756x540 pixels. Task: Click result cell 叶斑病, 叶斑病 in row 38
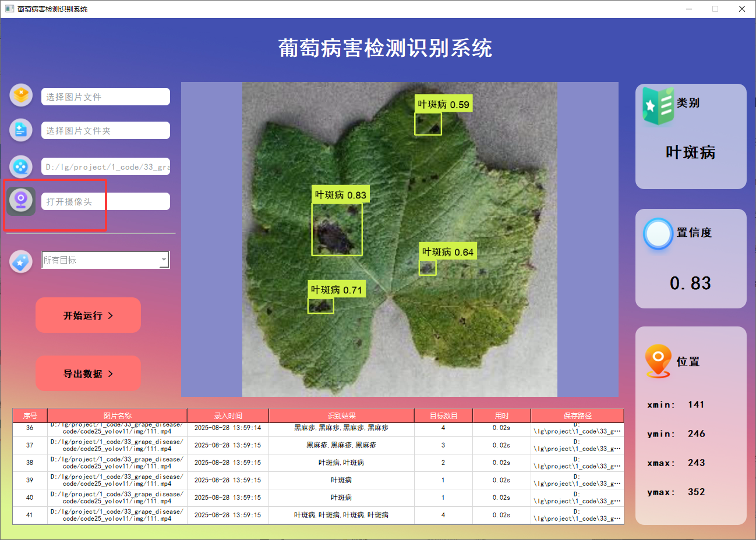coord(341,463)
